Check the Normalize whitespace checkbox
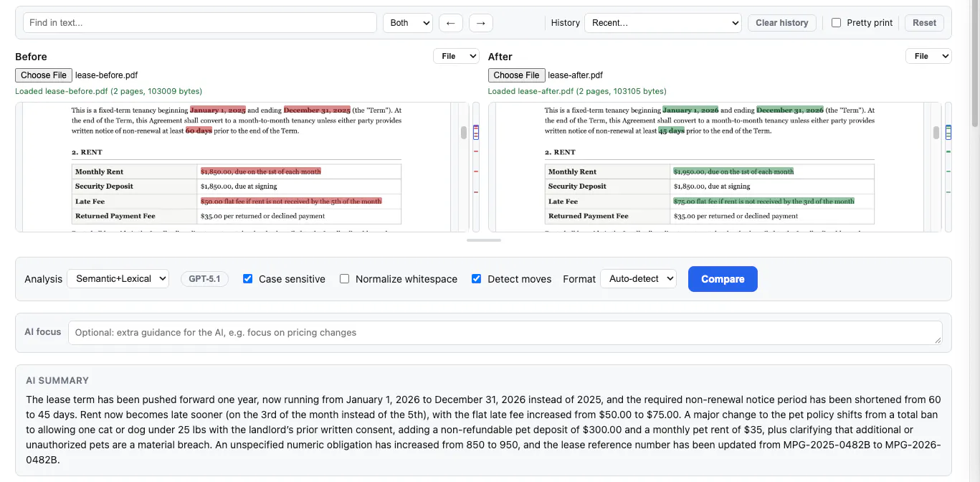 pos(345,279)
